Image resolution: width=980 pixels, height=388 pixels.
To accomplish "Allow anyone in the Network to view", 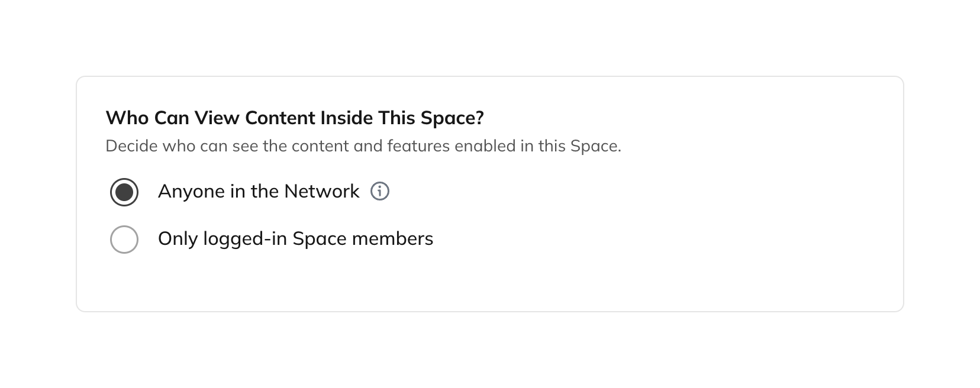I will 124,192.
